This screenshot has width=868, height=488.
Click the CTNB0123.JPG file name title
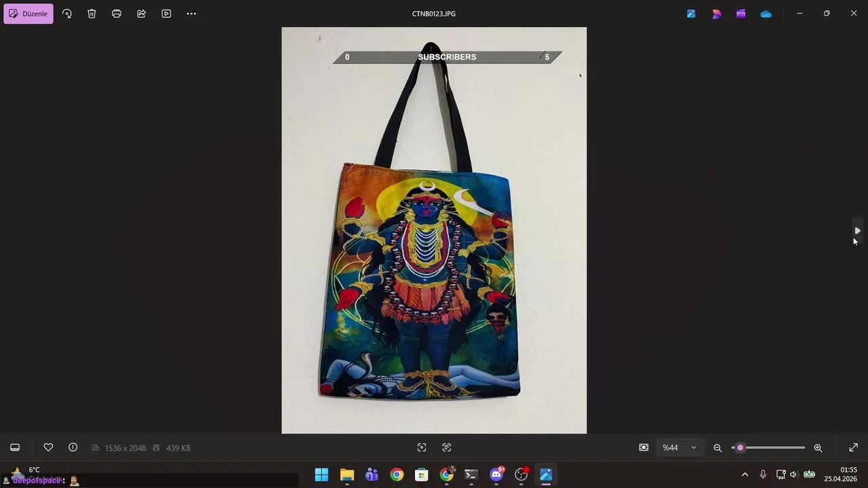(x=434, y=14)
